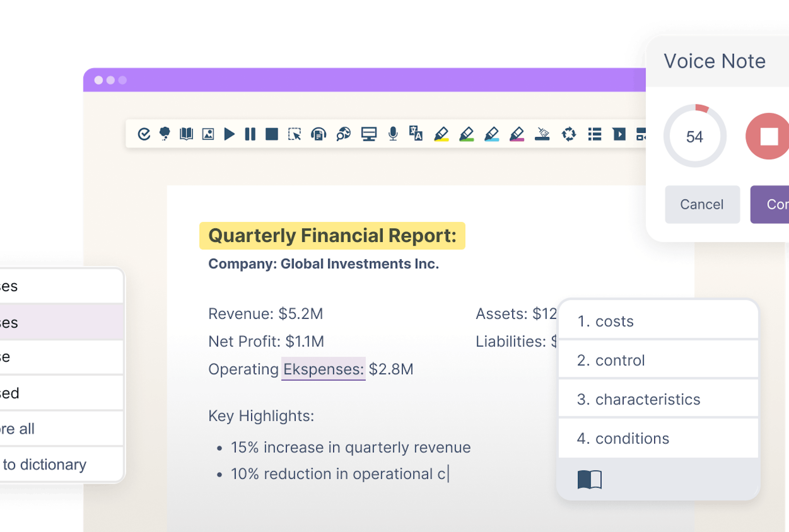Click Cancel in the Voice Note panel

[702, 204]
